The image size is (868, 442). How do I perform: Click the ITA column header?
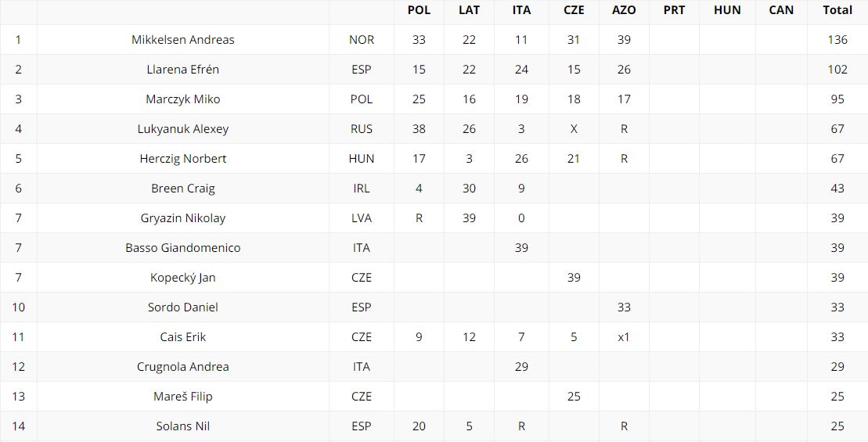[x=521, y=10]
